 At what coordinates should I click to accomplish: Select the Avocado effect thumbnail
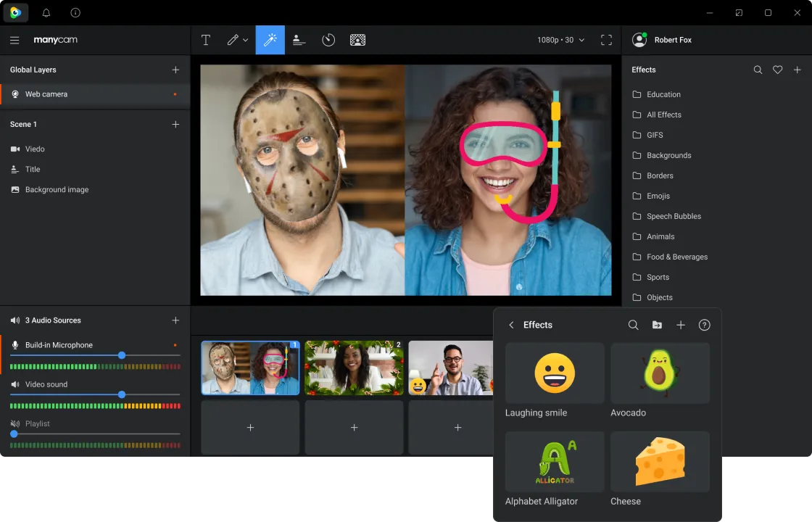click(660, 373)
